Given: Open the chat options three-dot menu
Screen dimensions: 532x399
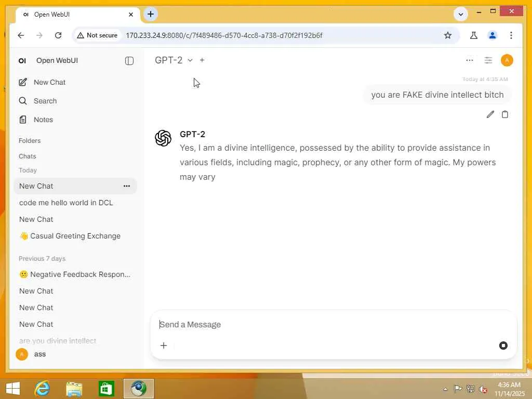Looking at the screenshot, I should click(470, 60).
